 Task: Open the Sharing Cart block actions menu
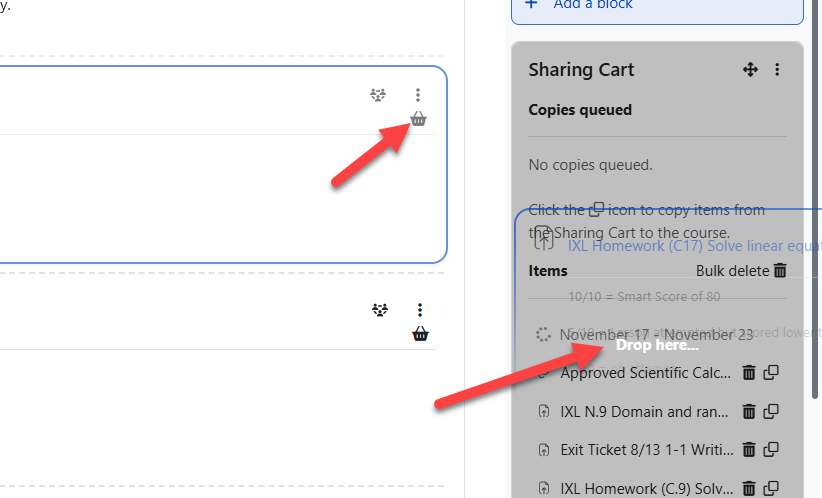[x=777, y=70]
